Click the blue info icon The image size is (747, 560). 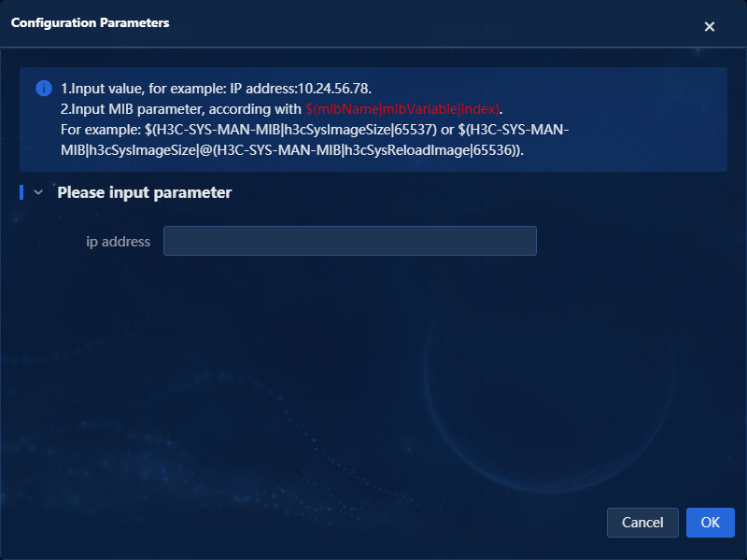click(x=44, y=88)
